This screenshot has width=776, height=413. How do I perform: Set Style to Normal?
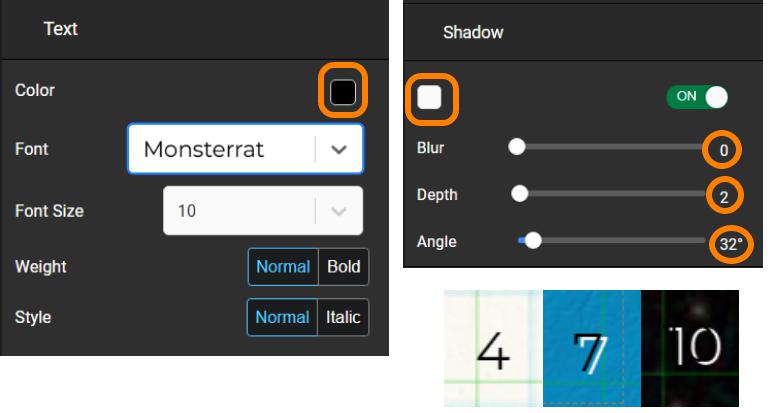coord(282,317)
